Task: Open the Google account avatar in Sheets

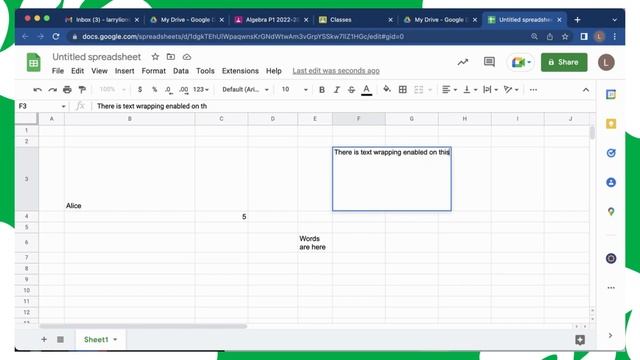Action: click(606, 62)
